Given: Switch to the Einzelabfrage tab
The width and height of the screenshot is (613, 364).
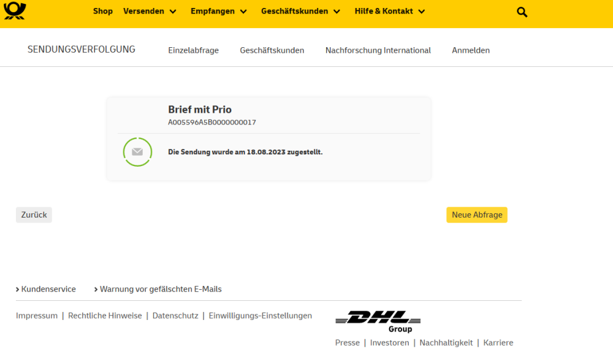Looking at the screenshot, I should tap(193, 50).
